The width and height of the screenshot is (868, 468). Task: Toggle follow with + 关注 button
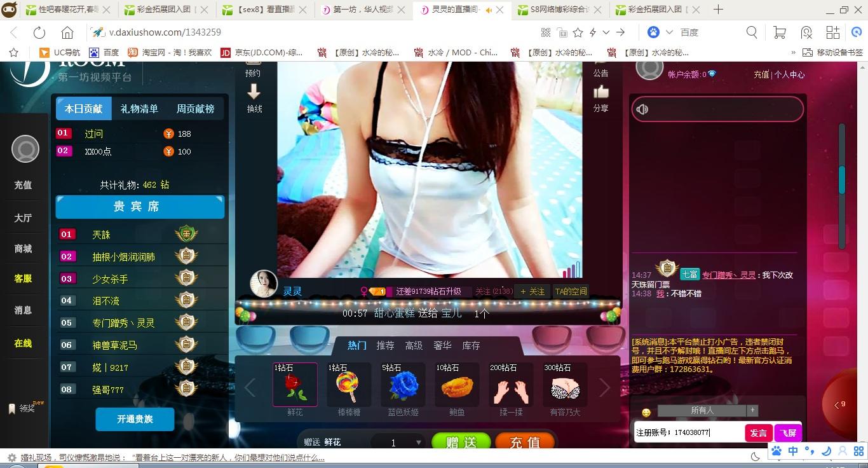tap(532, 291)
